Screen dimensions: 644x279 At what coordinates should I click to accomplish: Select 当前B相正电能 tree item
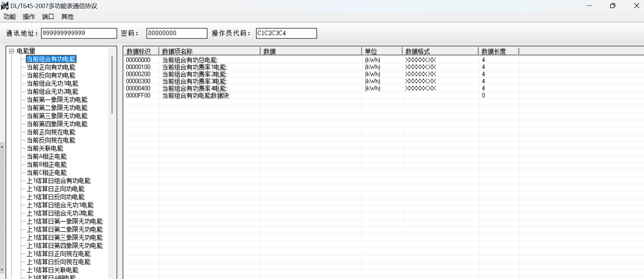[x=47, y=164]
